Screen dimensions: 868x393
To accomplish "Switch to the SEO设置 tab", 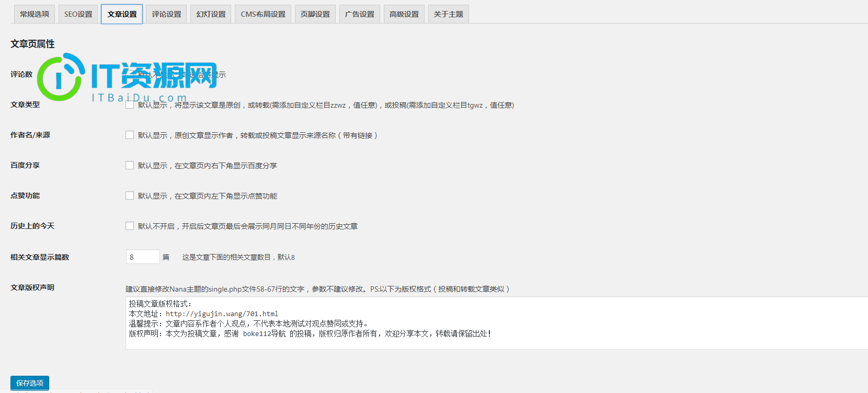I will coord(78,14).
